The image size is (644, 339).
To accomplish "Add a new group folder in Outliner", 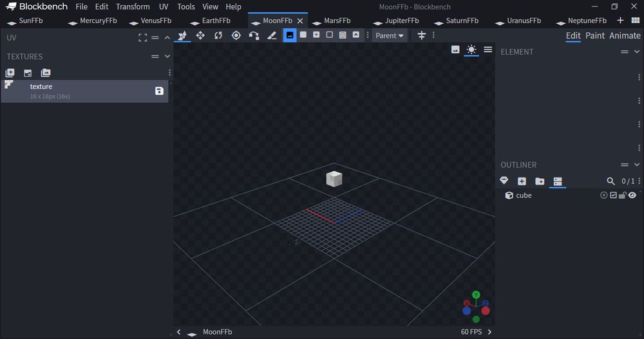I will 540,181.
